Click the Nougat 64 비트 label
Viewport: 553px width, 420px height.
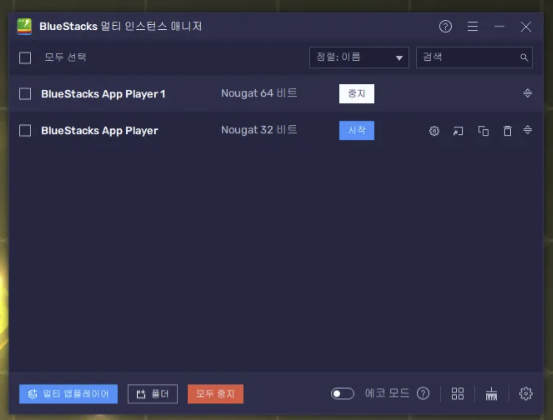259,93
